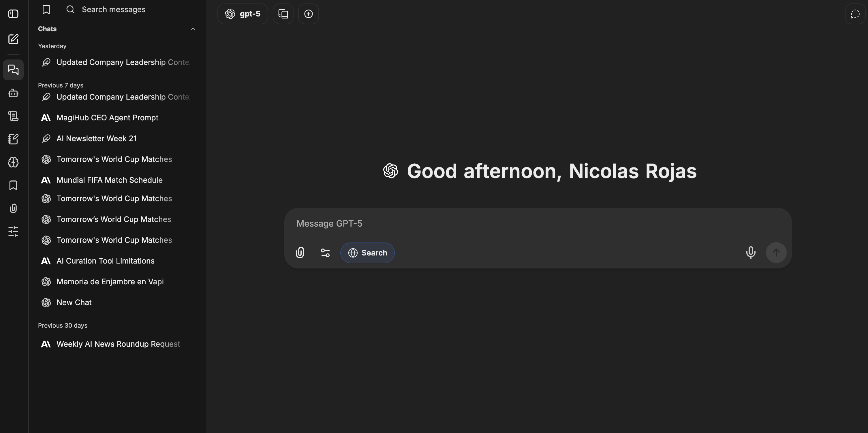The image size is (868, 433).
Task: Toggle the sidebar panel icon
Action: tap(13, 14)
